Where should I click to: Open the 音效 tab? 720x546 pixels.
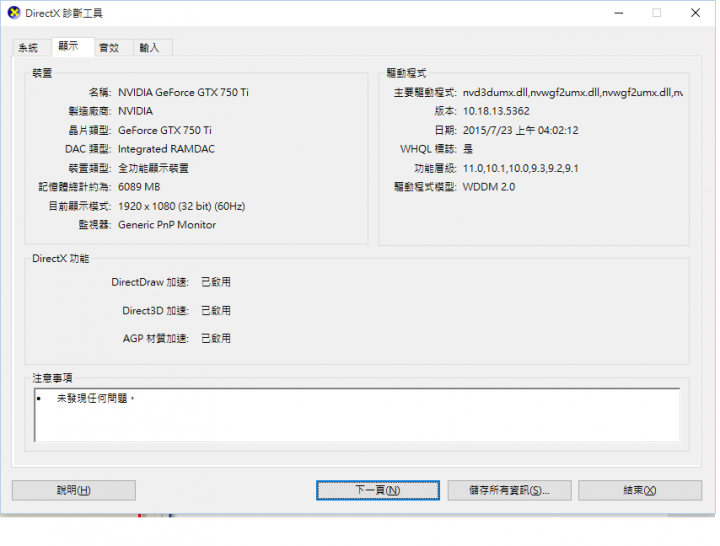[113, 47]
